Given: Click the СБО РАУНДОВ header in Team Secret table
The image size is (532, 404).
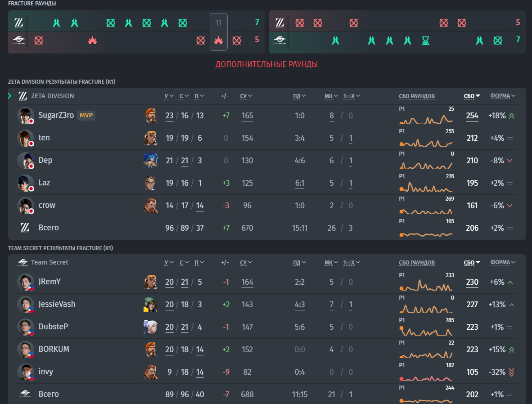Looking at the screenshot, I should [417, 262].
